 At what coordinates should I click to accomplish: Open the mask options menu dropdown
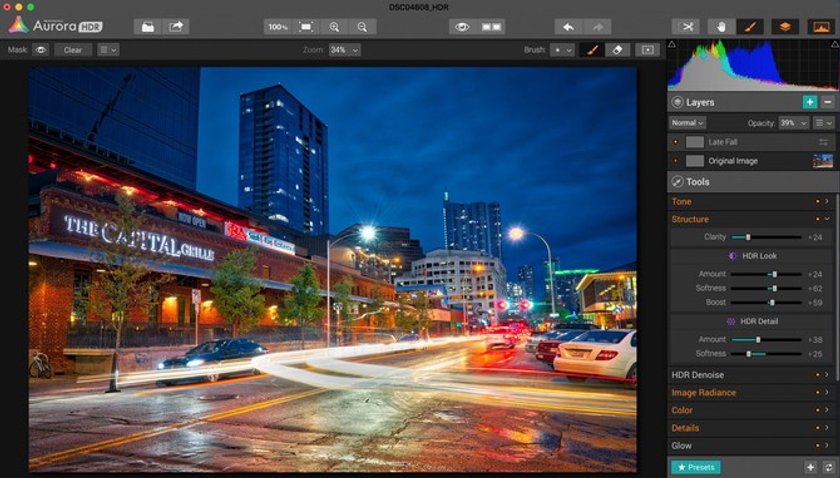click(x=108, y=50)
